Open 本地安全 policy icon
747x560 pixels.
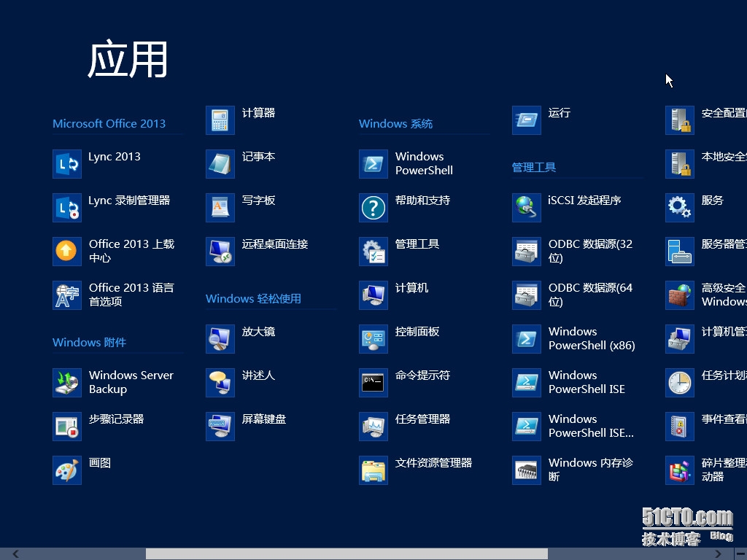coord(680,164)
